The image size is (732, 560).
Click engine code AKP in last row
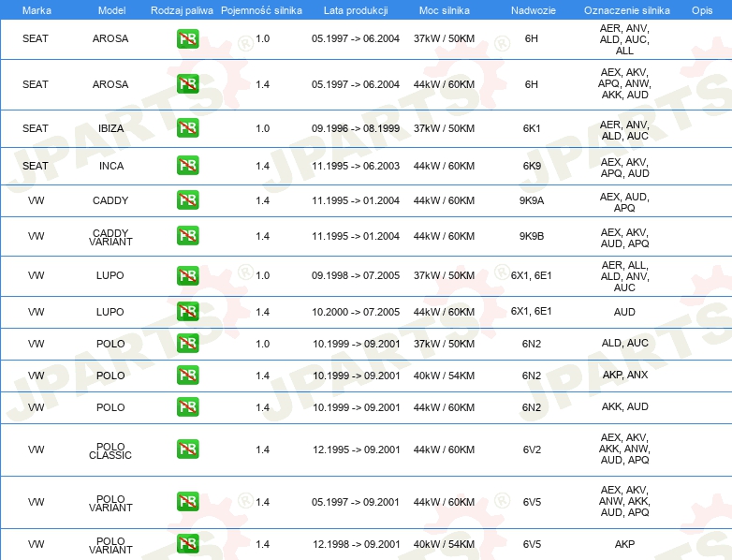[624, 544]
